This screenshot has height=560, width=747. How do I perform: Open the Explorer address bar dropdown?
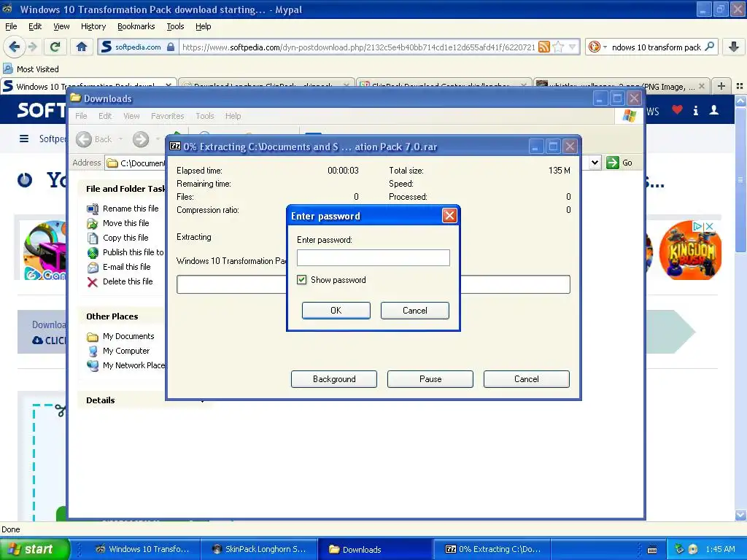[x=595, y=163]
